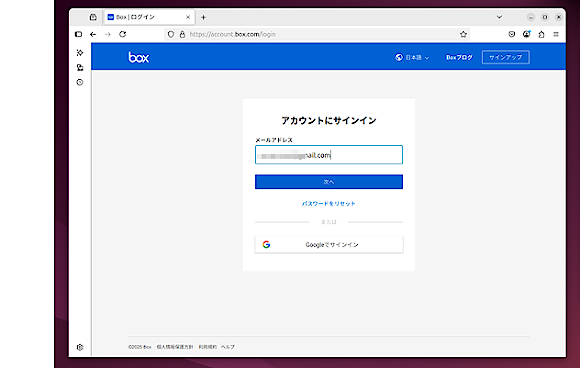Open the account profile icon in toolbar
This screenshot has height=368, width=580.
point(526,34)
